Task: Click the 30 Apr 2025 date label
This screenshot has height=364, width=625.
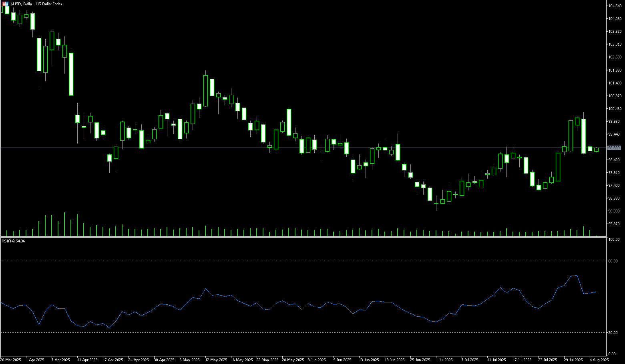Action: tap(164, 360)
